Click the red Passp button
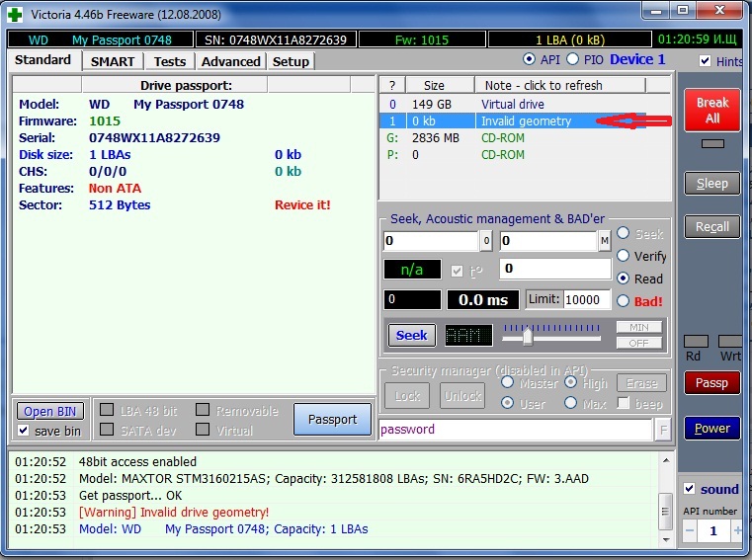Image resolution: width=752 pixels, height=560 pixels. [x=712, y=383]
